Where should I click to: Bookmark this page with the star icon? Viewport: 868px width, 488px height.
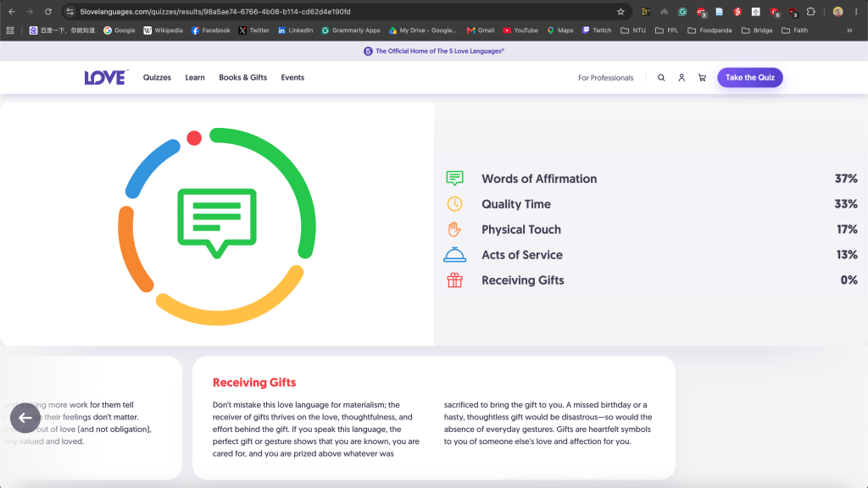pyautogui.click(x=620, y=12)
